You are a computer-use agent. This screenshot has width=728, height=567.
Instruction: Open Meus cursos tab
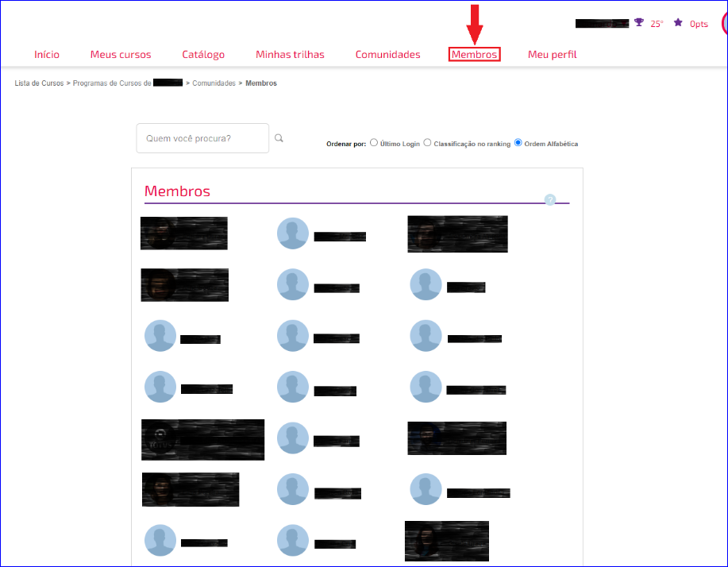(121, 54)
